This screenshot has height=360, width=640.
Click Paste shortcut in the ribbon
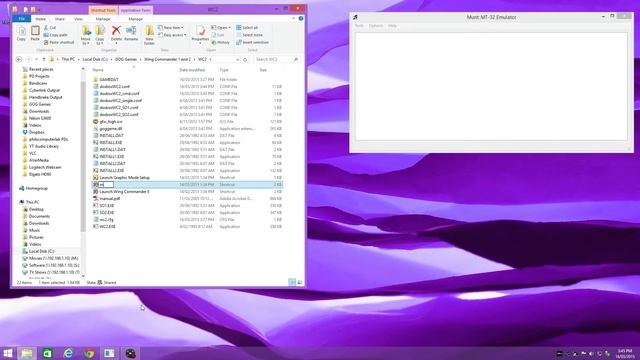point(59,42)
